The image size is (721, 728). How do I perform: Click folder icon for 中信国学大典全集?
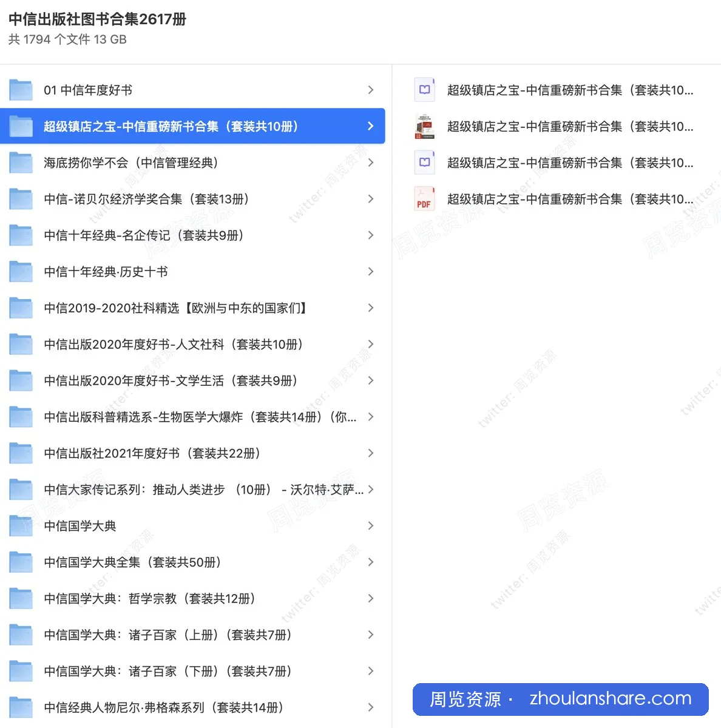[x=21, y=562]
